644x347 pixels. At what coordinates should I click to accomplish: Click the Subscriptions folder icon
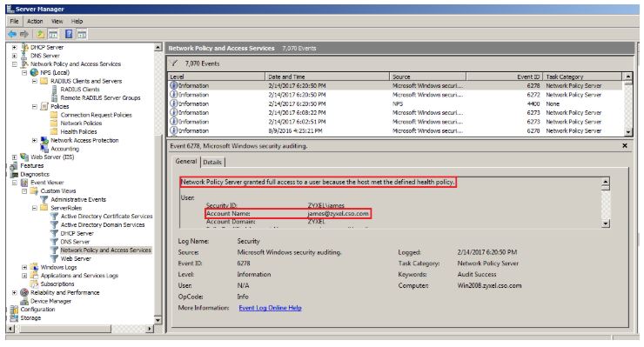pyautogui.click(x=35, y=284)
